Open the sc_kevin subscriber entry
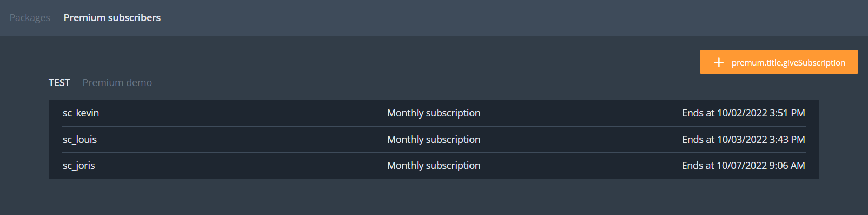This screenshot has height=215, width=868. pyautogui.click(x=81, y=113)
